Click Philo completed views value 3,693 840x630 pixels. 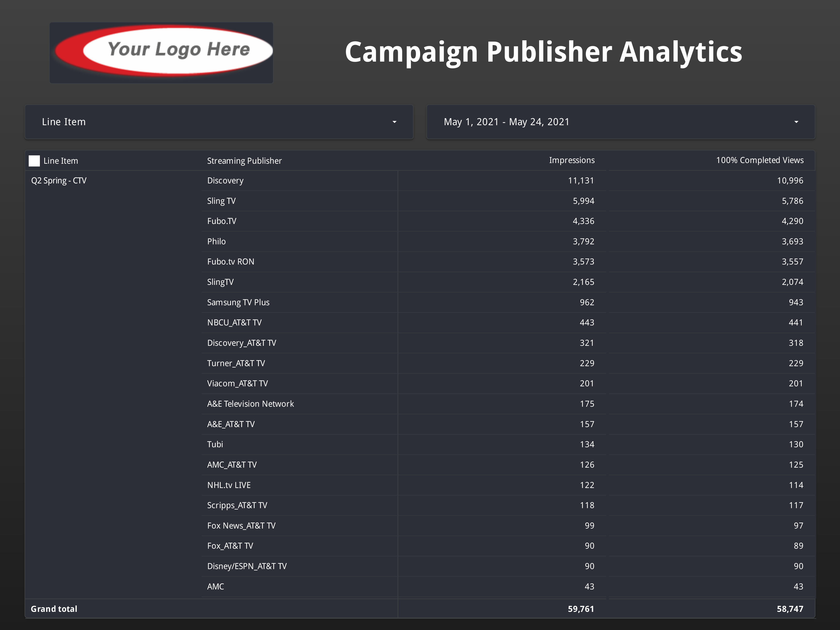click(793, 241)
